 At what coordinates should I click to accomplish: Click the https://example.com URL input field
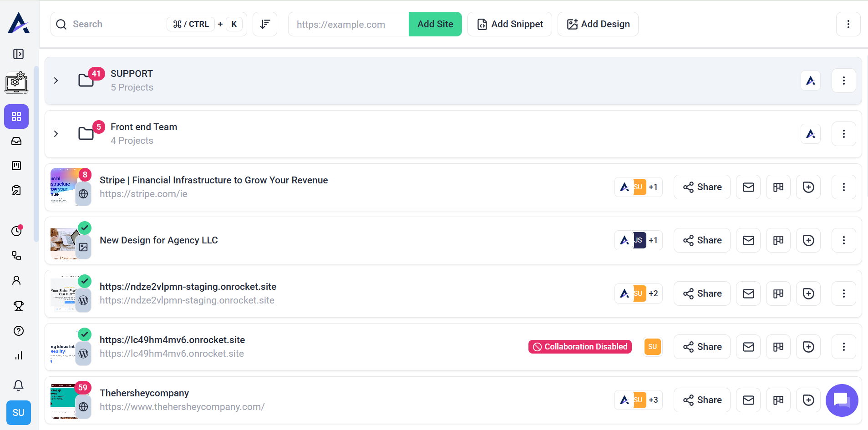coord(348,24)
